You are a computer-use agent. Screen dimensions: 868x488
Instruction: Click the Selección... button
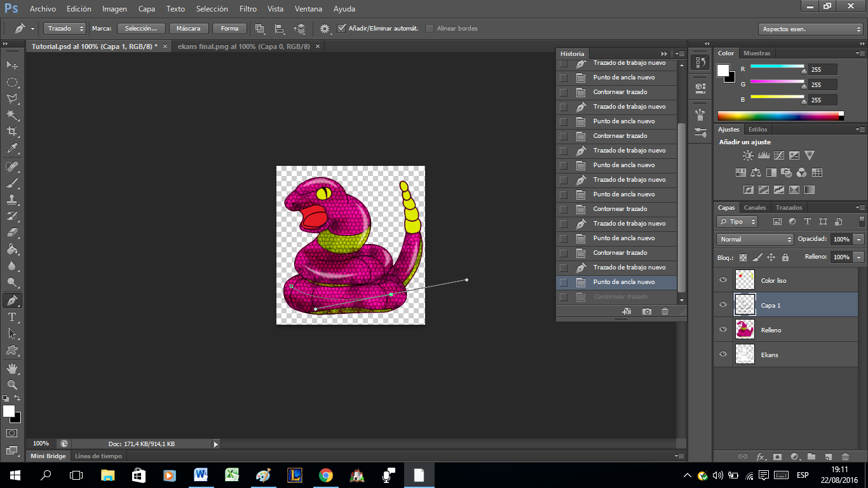(x=141, y=29)
